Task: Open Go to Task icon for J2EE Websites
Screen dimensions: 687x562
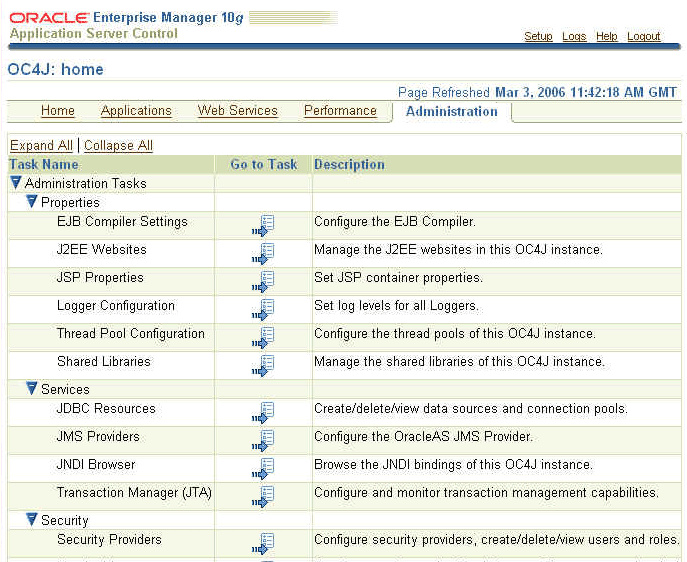Action: click(263, 254)
